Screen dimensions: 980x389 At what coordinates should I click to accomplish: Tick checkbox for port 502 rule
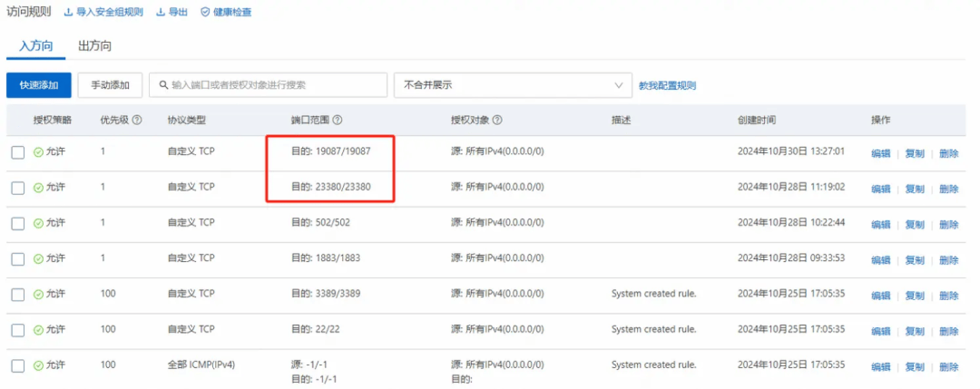tap(18, 224)
